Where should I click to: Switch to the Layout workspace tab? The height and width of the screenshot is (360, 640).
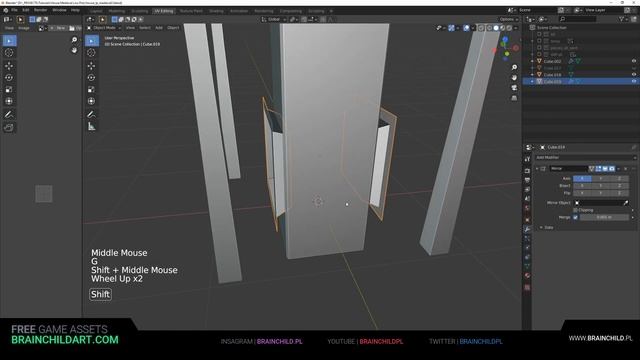tap(96, 11)
